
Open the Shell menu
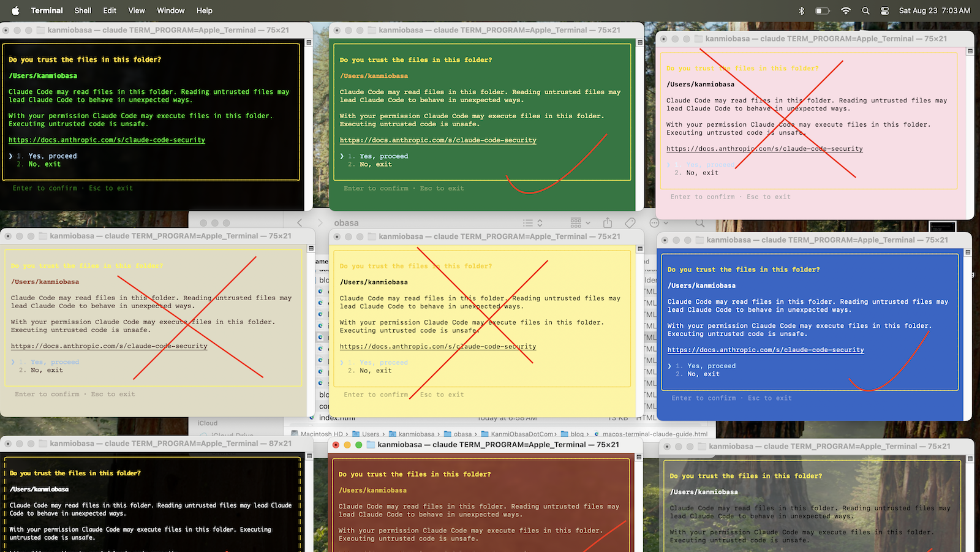point(83,10)
